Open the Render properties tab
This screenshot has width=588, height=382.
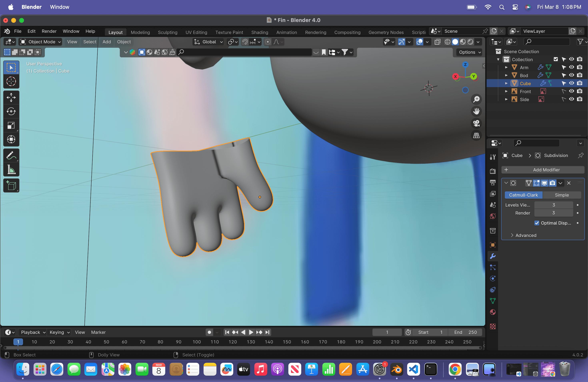tap(493, 171)
